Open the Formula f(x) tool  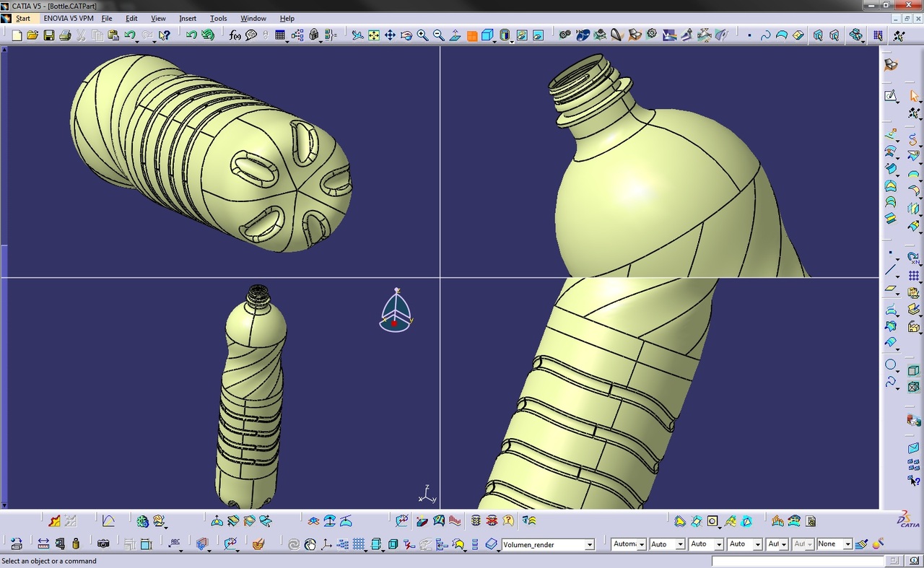click(235, 35)
